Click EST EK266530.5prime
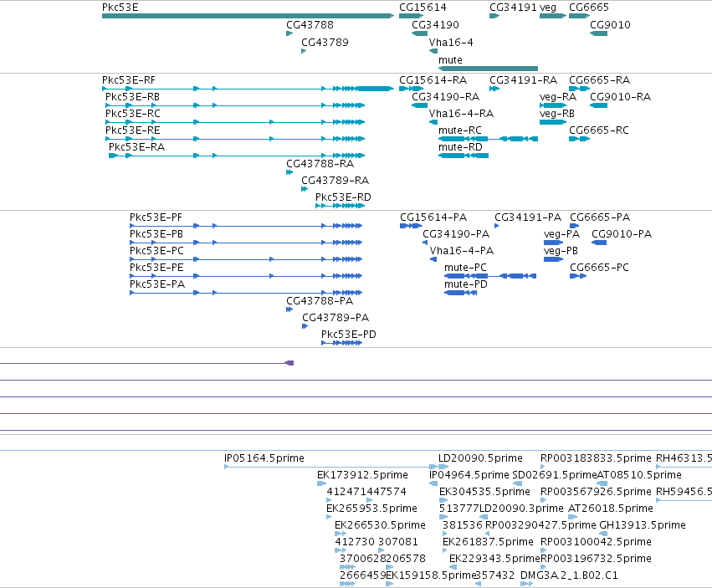Image resolution: width=712 pixels, height=588 pixels. click(x=380, y=525)
